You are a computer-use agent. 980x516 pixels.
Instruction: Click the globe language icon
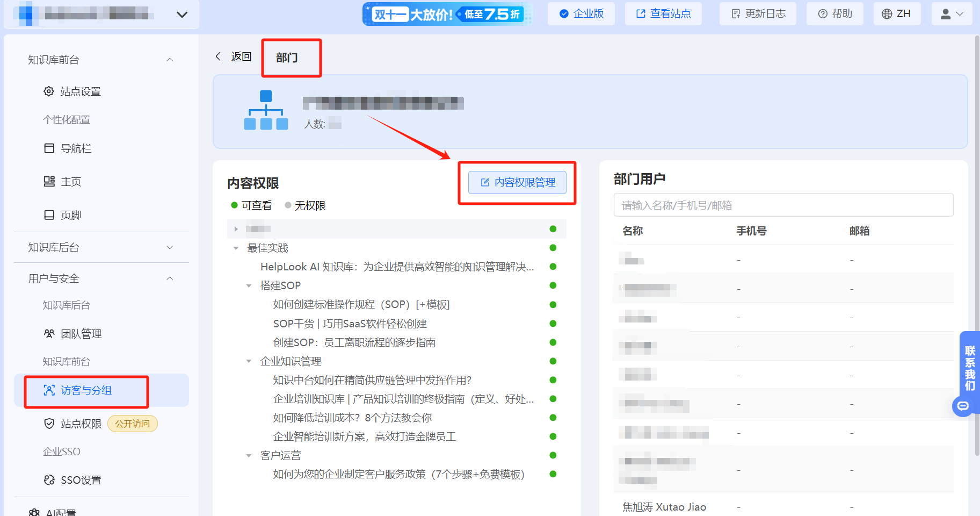point(887,14)
